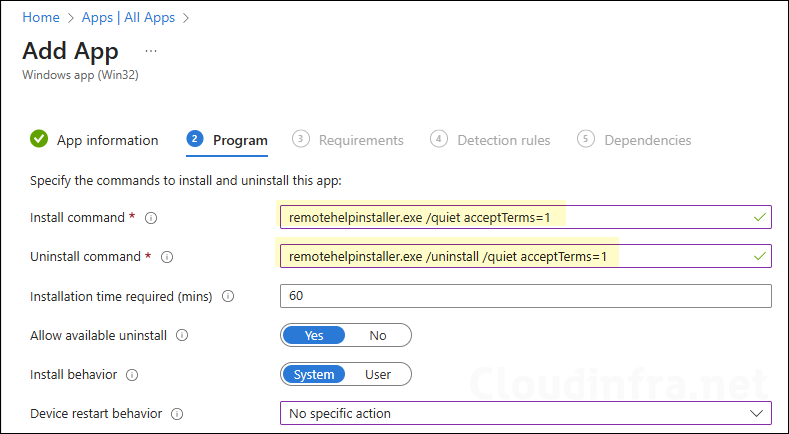The image size is (789, 434).
Task: Set Allow available uninstall to Yes
Action: pyautogui.click(x=313, y=335)
